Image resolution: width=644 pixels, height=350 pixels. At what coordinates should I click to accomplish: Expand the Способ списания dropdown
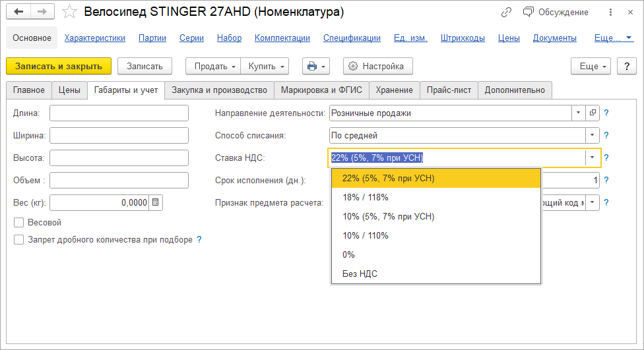(x=593, y=136)
